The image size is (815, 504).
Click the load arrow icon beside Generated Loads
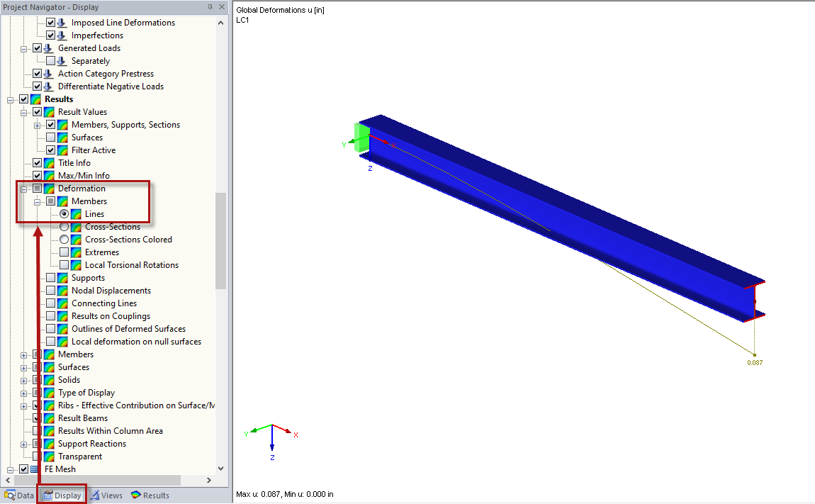pos(47,47)
